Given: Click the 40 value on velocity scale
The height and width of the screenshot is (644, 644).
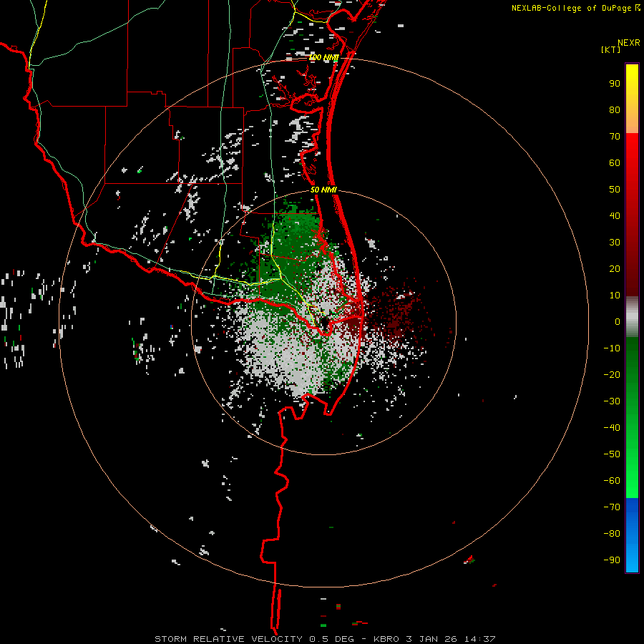Looking at the screenshot, I should click(x=615, y=216).
